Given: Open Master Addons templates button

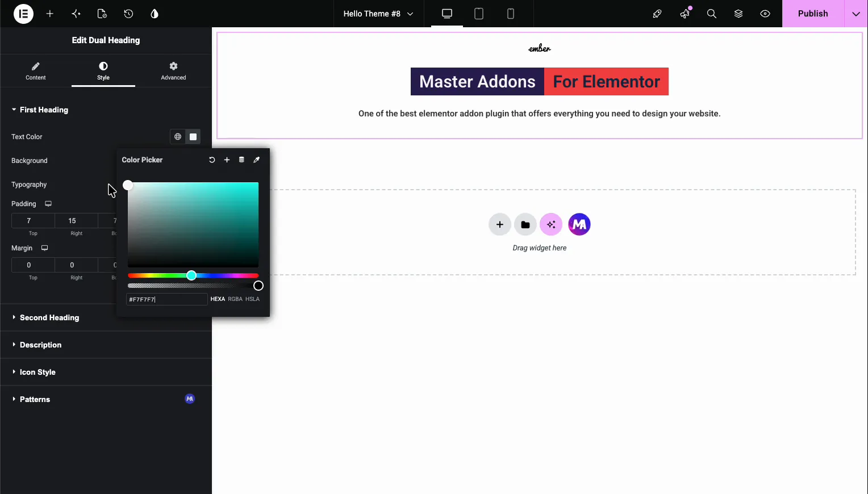Looking at the screenshot, I should [579, 224].
